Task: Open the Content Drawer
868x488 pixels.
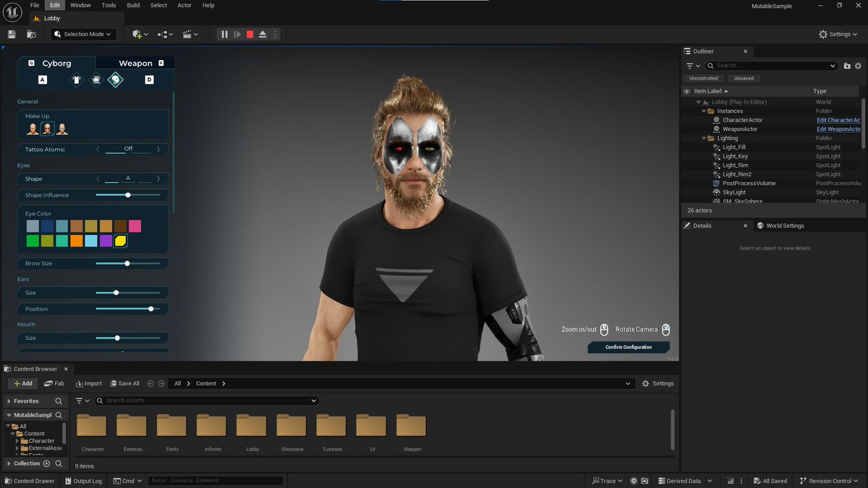Action: click(29, 481)
